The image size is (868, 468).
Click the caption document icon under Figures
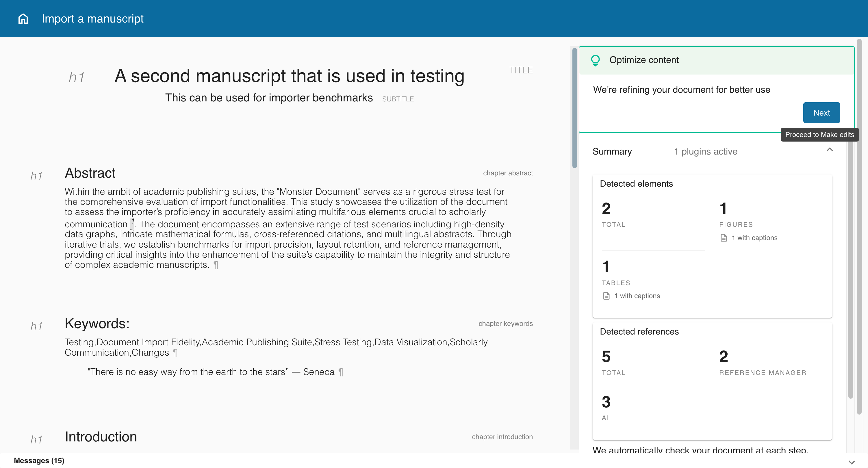tap(724, 237)
